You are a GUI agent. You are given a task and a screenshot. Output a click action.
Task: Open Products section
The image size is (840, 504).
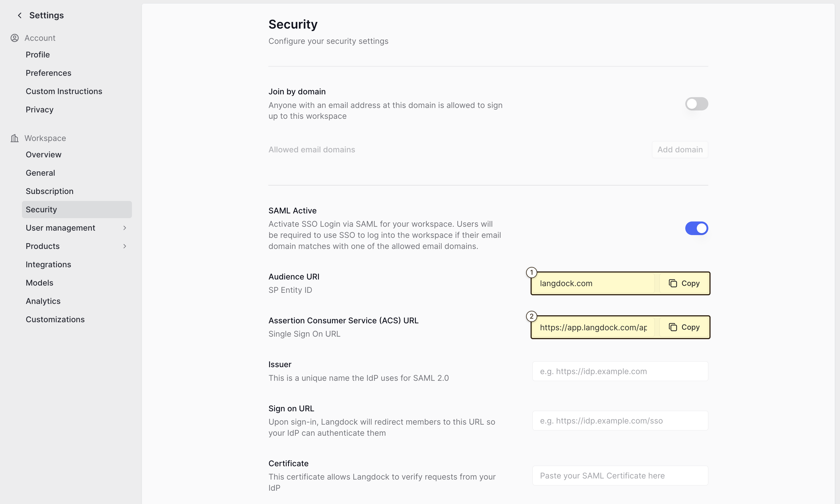click(x=77, y=246)
